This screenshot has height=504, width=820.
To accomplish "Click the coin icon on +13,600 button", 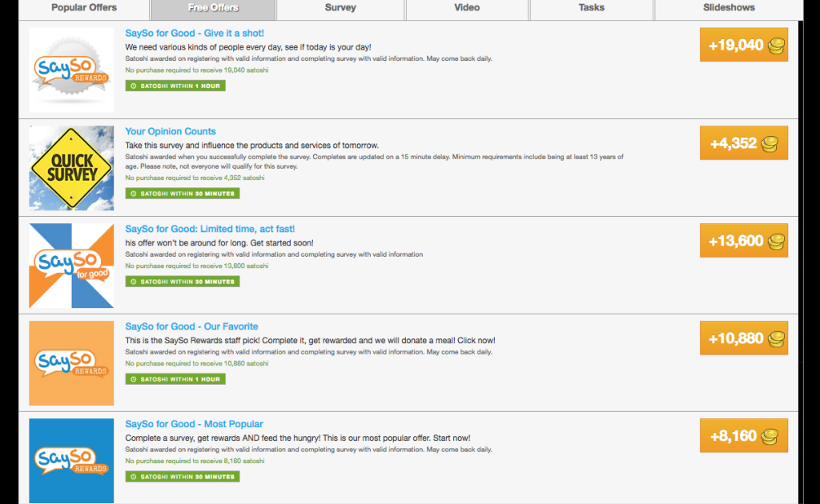I will [x=776, y=242].
